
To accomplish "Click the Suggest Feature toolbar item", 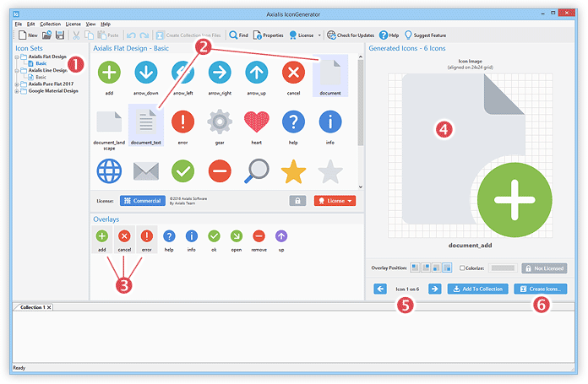I will [x=425, y=35].
